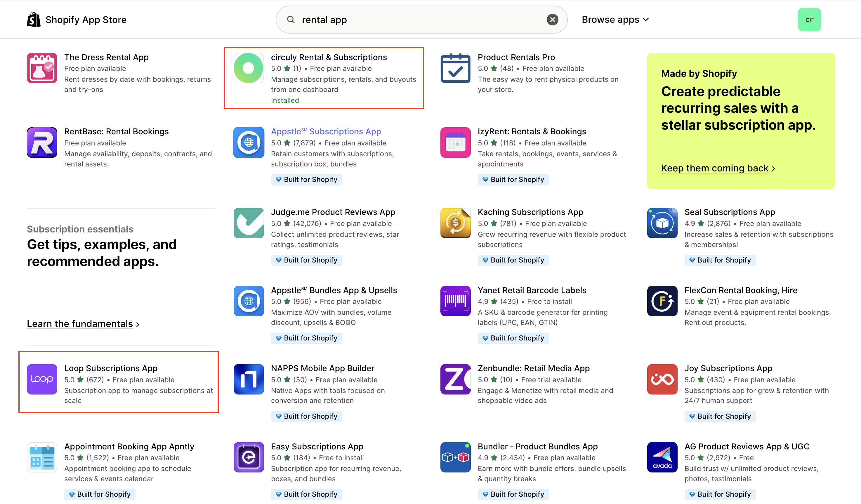Click the Shopify bag logo icon
This screenshot has height=504, width=861.
click(34, 20)
